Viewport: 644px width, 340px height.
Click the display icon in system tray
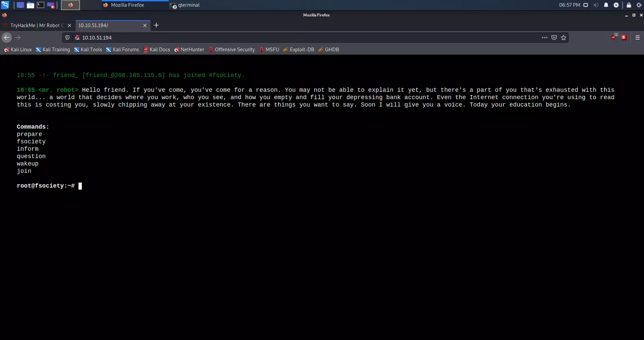586,5
